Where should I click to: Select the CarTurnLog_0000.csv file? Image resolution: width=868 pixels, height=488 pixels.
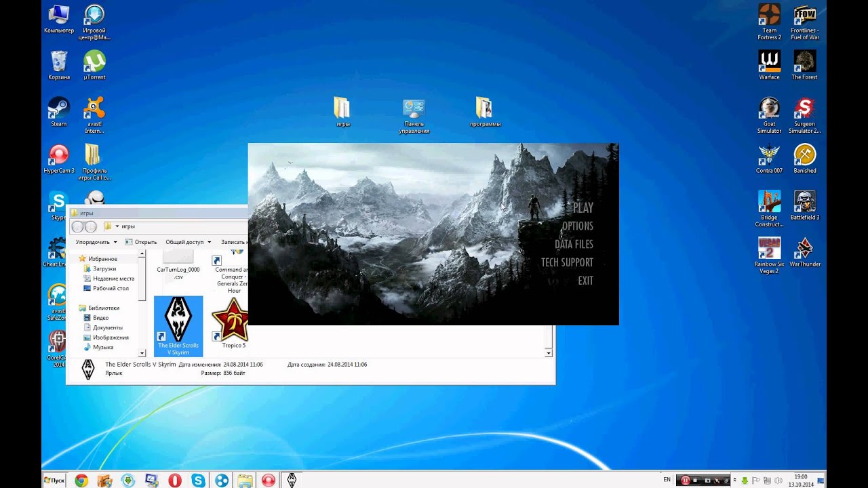(178, 265)
